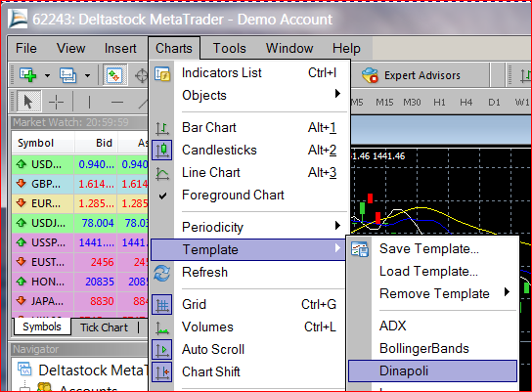Expand the Periodicity submenu

[x=249, y=227]
